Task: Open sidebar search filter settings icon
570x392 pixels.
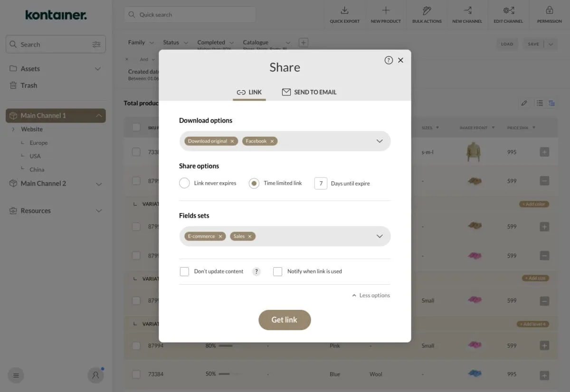Action: click(96, 45)
